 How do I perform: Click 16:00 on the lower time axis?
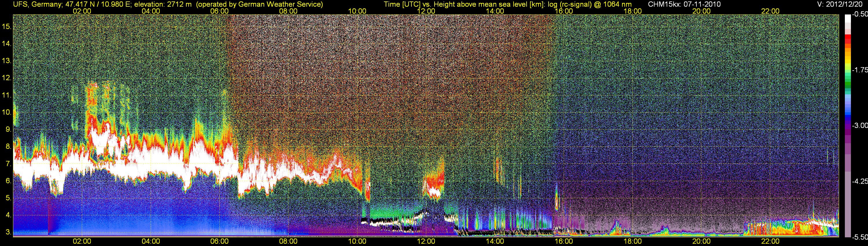click(x=564, y=241)
